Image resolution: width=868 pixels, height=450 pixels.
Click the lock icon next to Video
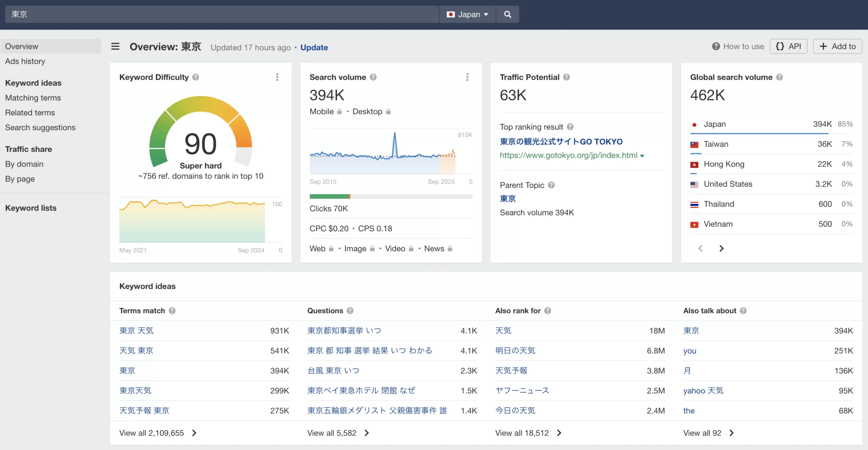pos(411,249)
